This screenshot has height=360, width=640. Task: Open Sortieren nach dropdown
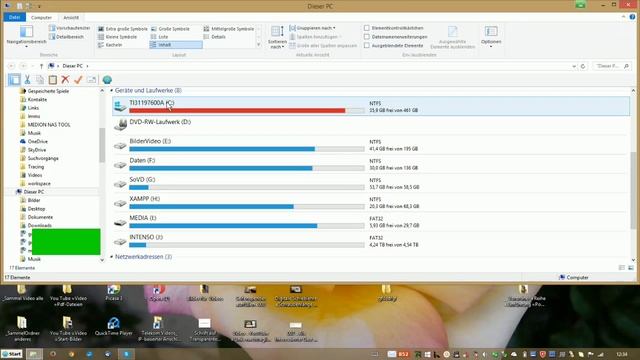click(277, 37)
